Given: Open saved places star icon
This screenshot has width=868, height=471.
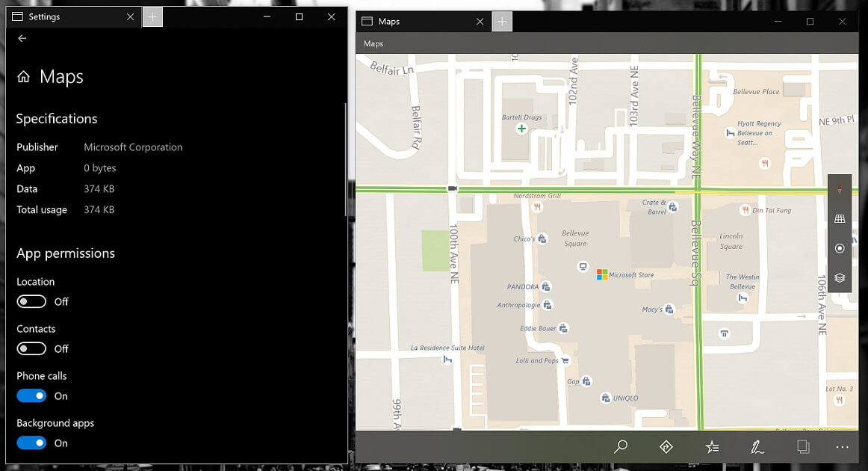Looking at the screenshot, I should tap(713, 446).
